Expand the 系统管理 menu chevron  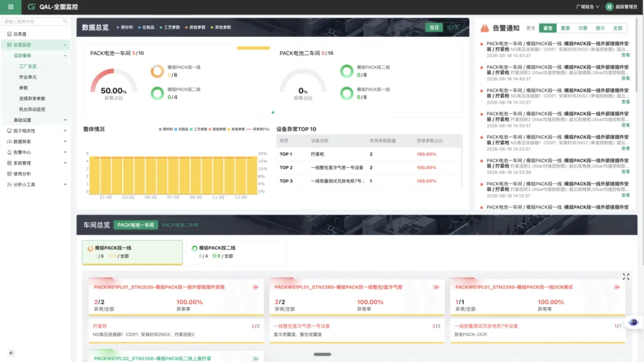[x=65, y=163]
